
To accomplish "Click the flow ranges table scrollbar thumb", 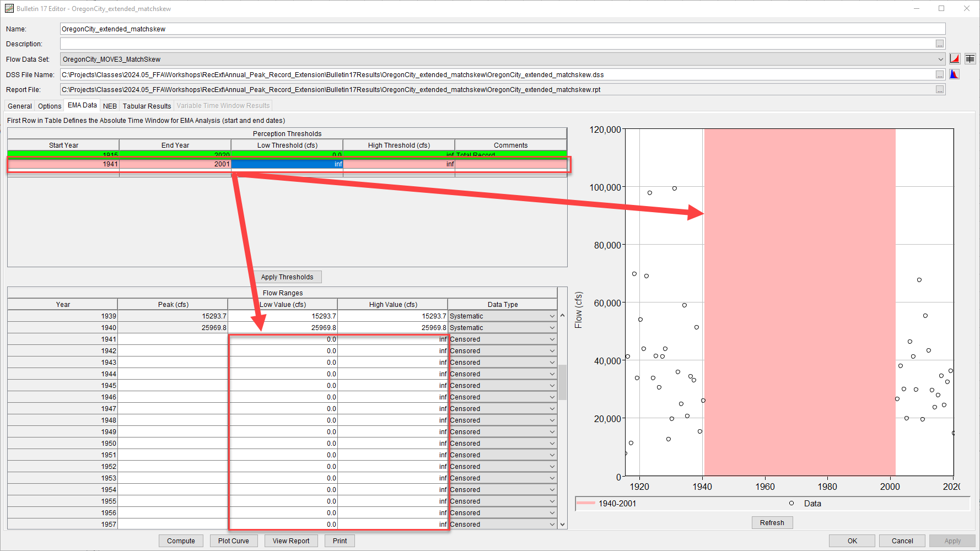I will click(x=563, y=382).
